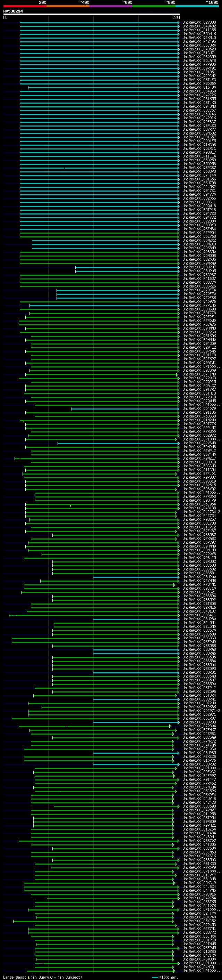Select hit UniRef100_Q2VSW8

click(x=199, y=443)
